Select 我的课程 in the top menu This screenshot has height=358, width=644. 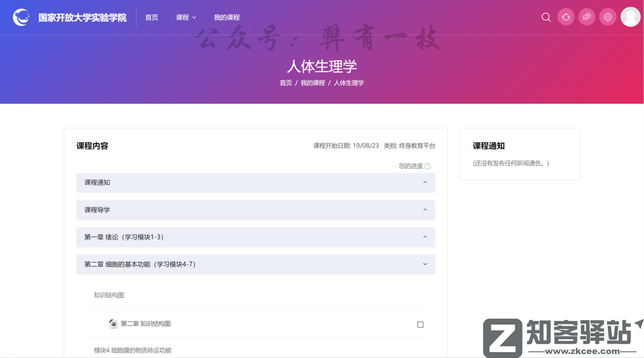click(x=226, y=17)
